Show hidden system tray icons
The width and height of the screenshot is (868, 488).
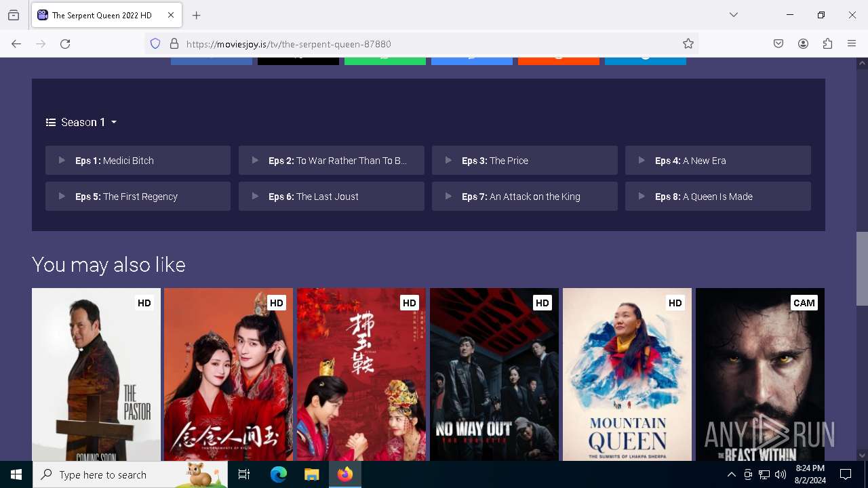point(731,474)
